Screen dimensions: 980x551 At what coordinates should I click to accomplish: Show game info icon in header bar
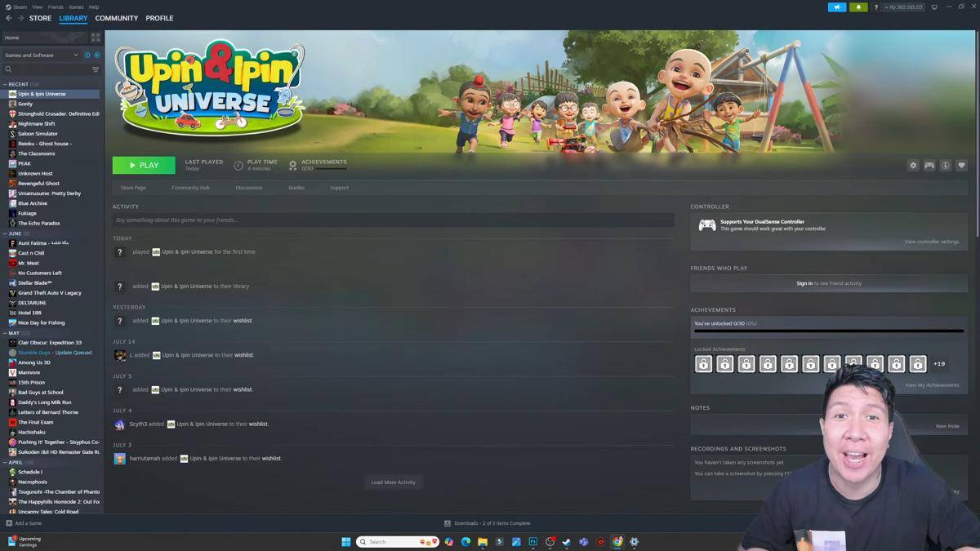click(946, 166)
